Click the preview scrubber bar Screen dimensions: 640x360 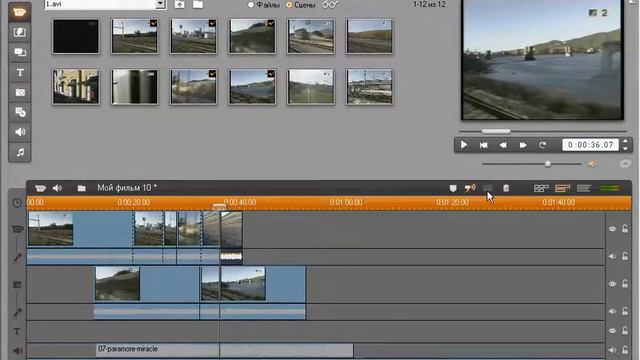click(x=543, y=131)
